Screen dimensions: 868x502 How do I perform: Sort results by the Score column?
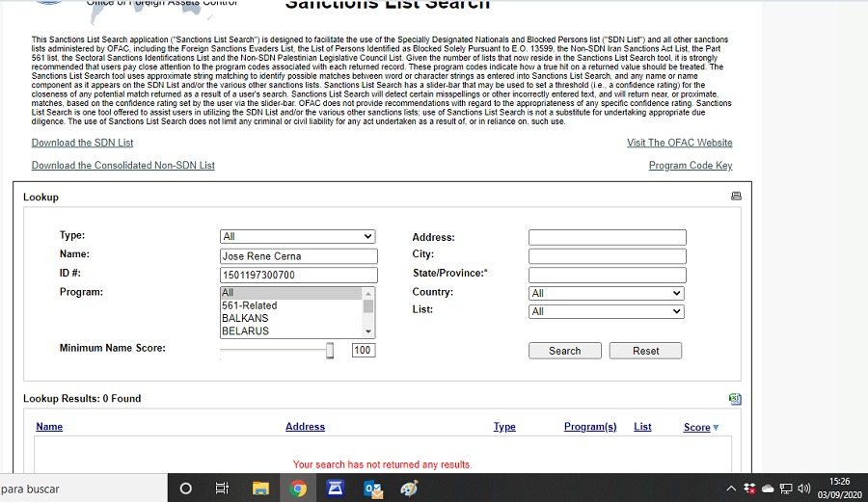[x=696, y=427]
